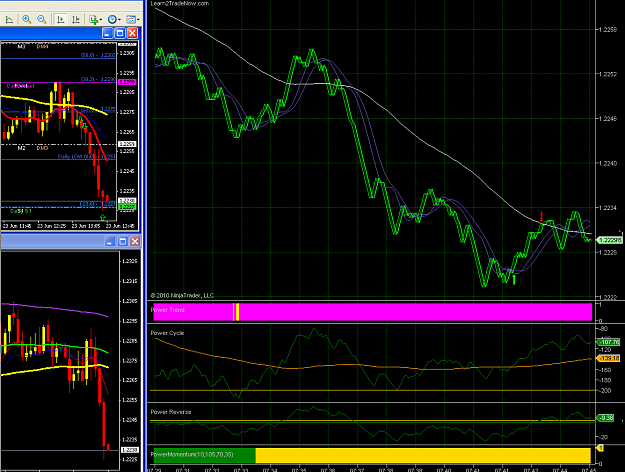Image resolution: width=625 pixels, height=472 pixels.
Task: Click the 1.2240 level on main price axis
Action: 608,163
